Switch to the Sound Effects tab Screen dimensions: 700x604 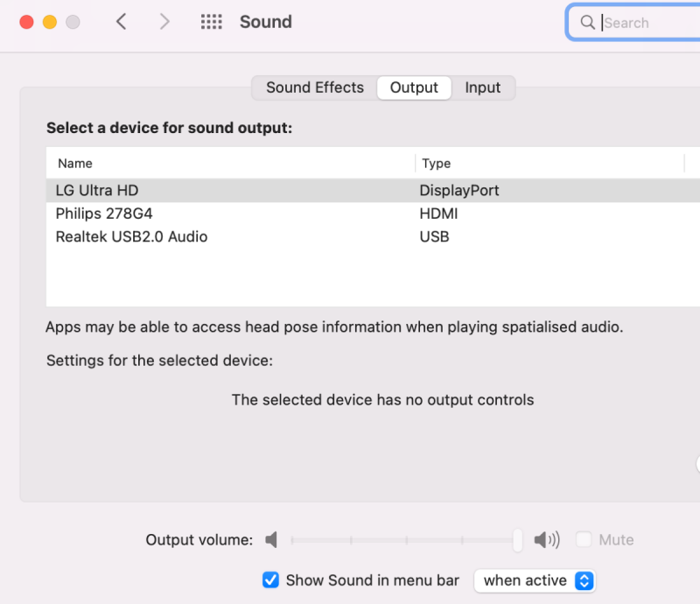click(x=315, y=88)
